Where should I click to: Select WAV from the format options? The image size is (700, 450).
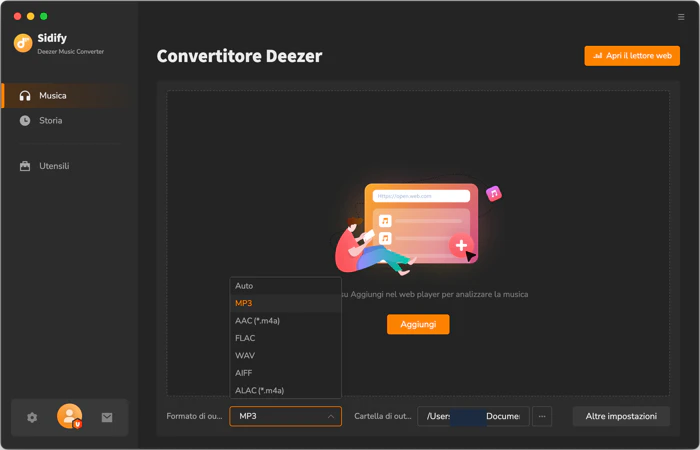(285, 355)
